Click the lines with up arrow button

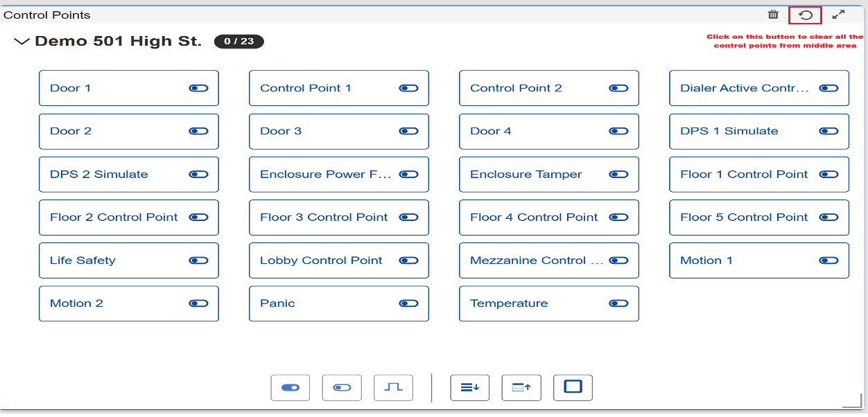[x=521, y=388]
